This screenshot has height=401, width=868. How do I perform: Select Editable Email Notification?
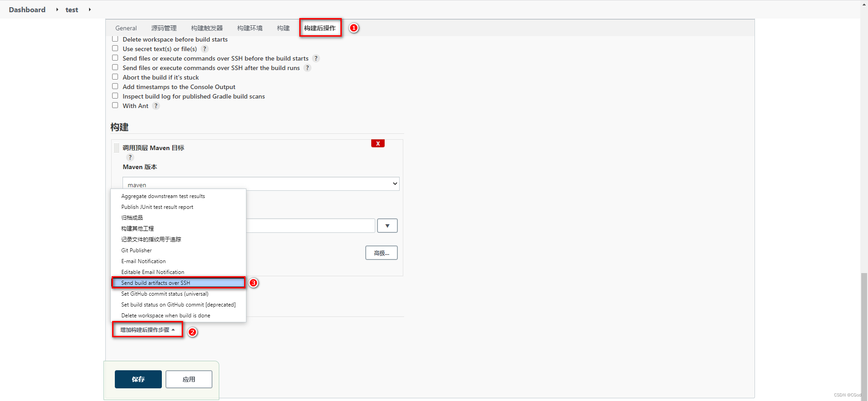coord(179,272)
